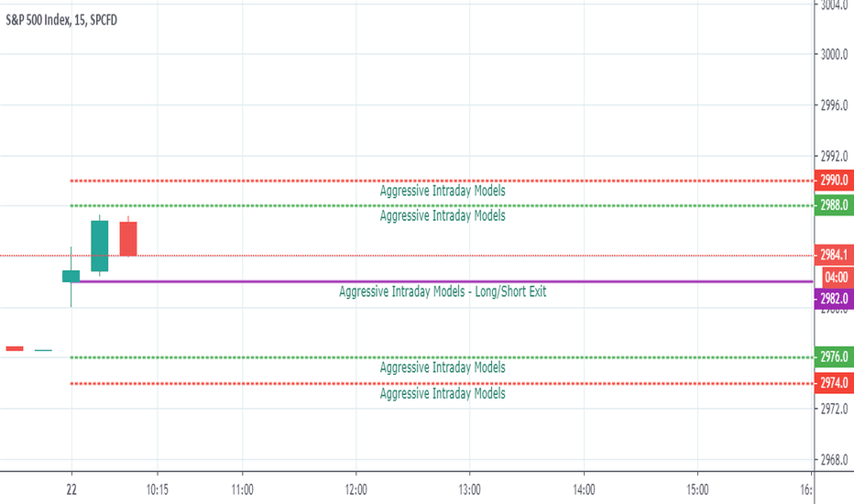This screenshot has height=504, width=854.
Task: Select Aggressive Intraday Models label under 2974.0 line
Action: pyautogui.click(x=443, y=393)
